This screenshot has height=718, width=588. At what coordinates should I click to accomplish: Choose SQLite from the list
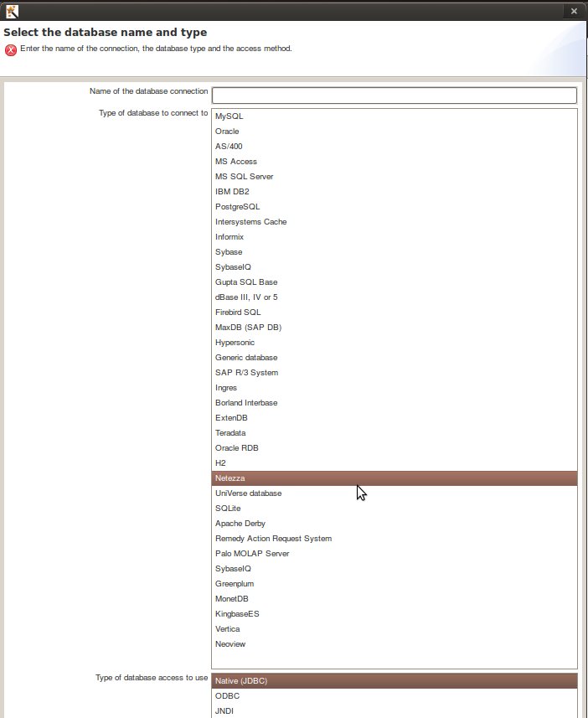pos(395,509)
